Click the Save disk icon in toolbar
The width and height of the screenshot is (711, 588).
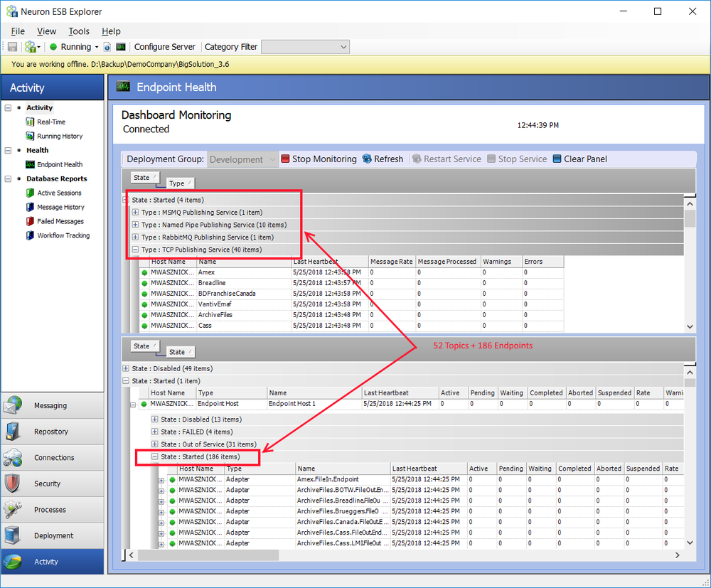click(13, 47)
